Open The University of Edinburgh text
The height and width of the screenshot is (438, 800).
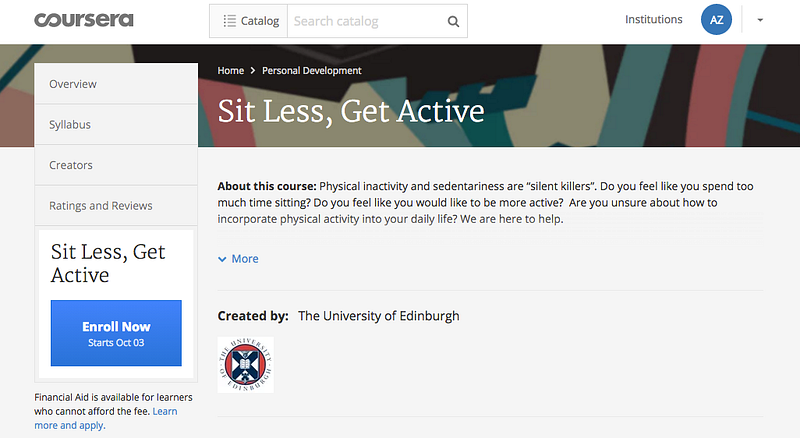pos(379,316)
